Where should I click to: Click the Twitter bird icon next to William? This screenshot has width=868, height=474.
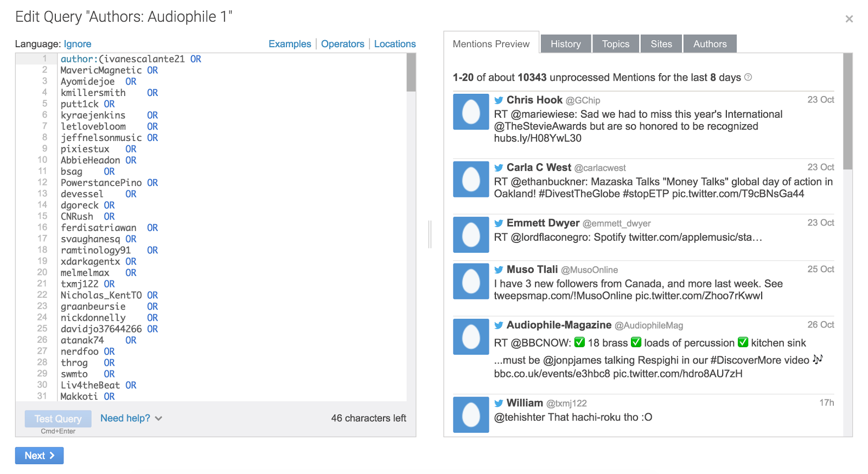[499, 403]
